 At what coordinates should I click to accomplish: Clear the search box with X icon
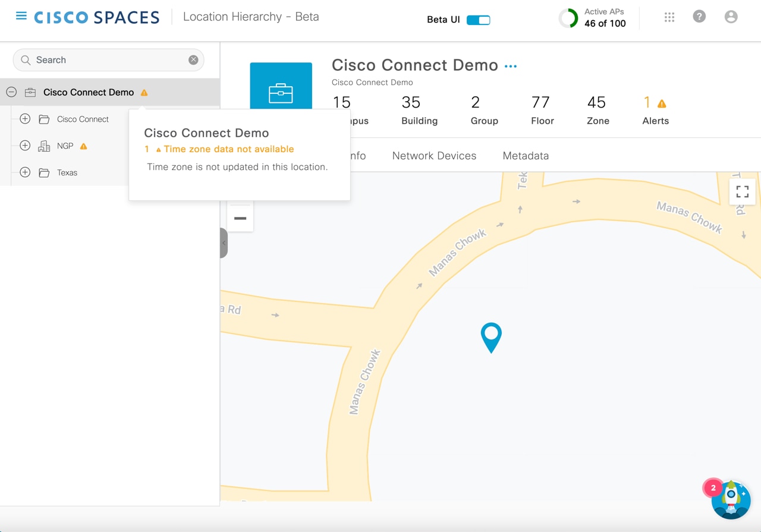point(193,60)
